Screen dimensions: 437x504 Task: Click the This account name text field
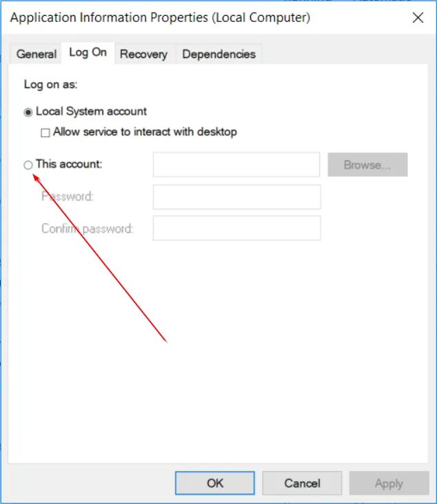click(x=236, y=165)
